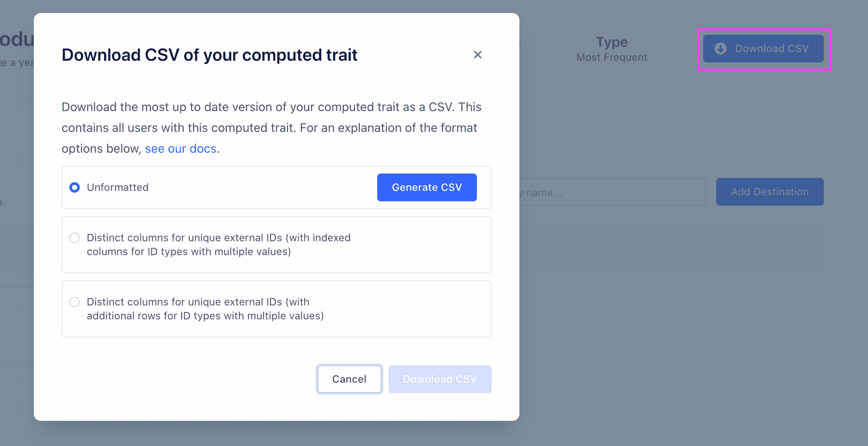Cancel the CSV download dialog
Screen dimensions: 868x446
pos(349,379)
